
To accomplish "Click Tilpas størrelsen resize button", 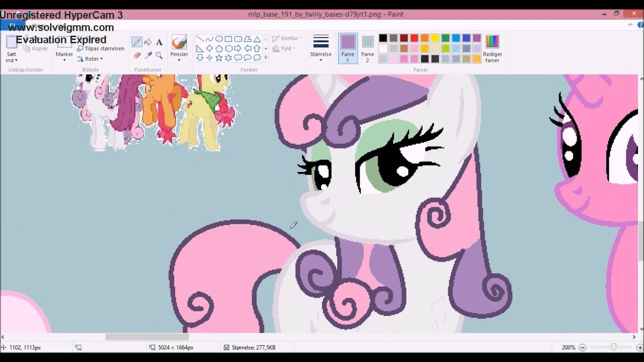I will tap(101, 49).
